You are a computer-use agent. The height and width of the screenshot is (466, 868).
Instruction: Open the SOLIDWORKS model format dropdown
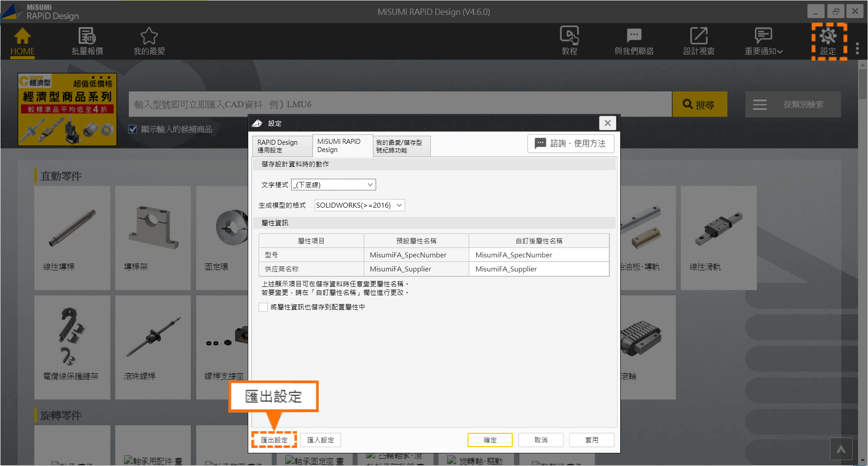359,205
